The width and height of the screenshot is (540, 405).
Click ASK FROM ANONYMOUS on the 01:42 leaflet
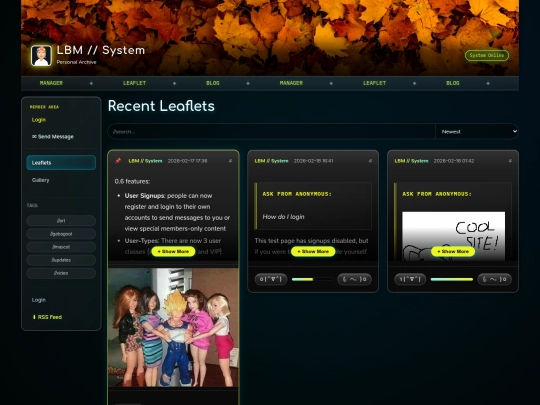point(437,194)
